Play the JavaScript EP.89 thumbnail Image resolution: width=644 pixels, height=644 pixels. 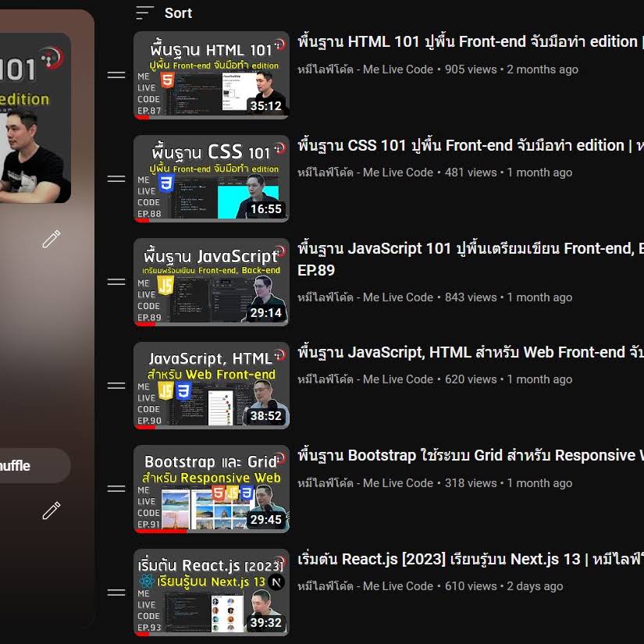click(212, 282)
